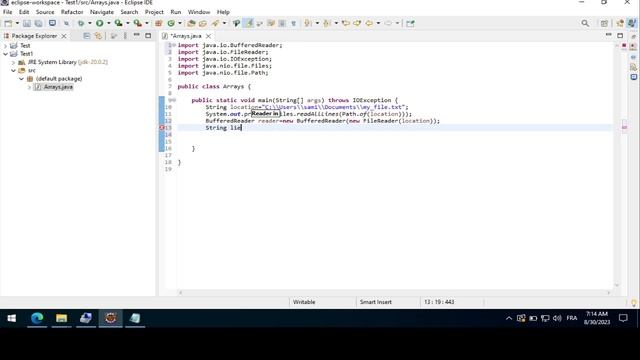Open the Window menu

pyautogui.click(x=199, y=12)
